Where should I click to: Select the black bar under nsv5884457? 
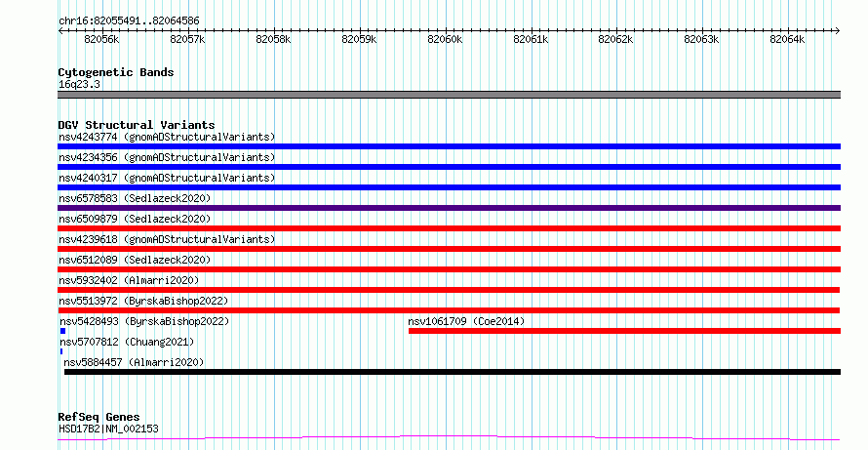point(453,372)
